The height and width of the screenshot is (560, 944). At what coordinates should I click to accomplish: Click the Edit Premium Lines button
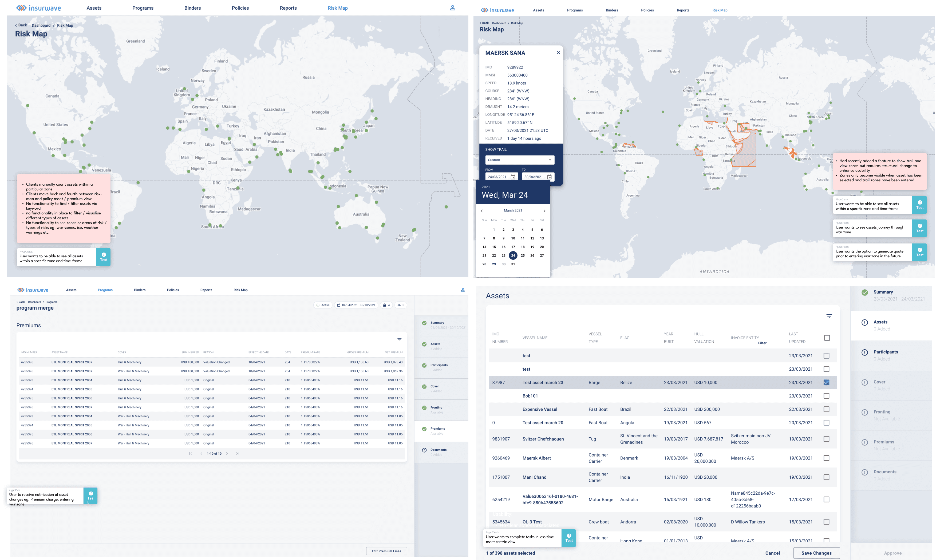386,551
